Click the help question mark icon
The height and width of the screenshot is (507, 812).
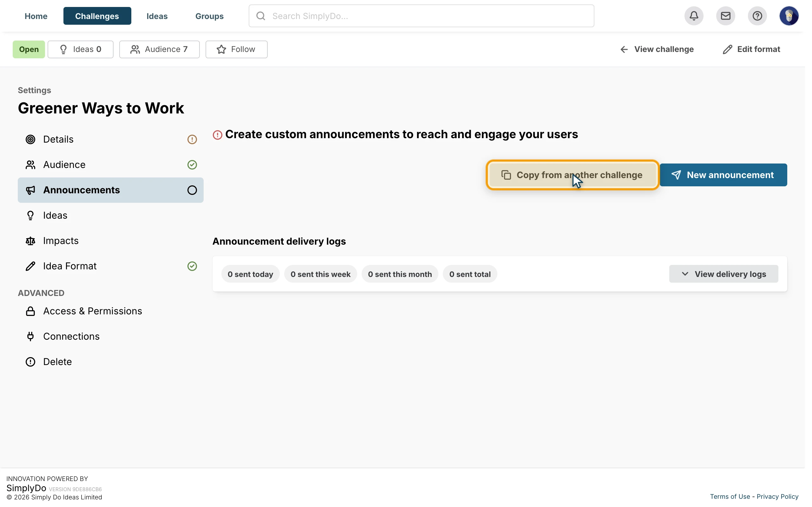(x=757, y=16)
